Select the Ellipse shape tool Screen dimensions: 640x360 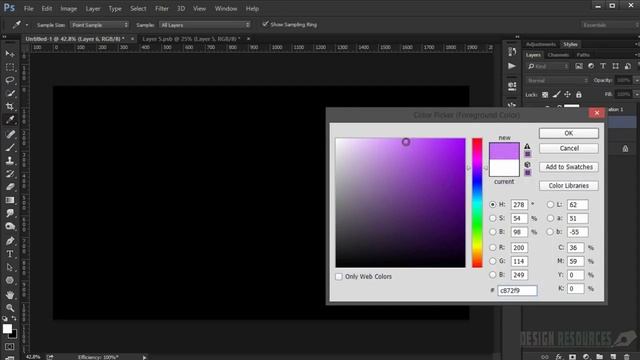[x=10, y=280]
